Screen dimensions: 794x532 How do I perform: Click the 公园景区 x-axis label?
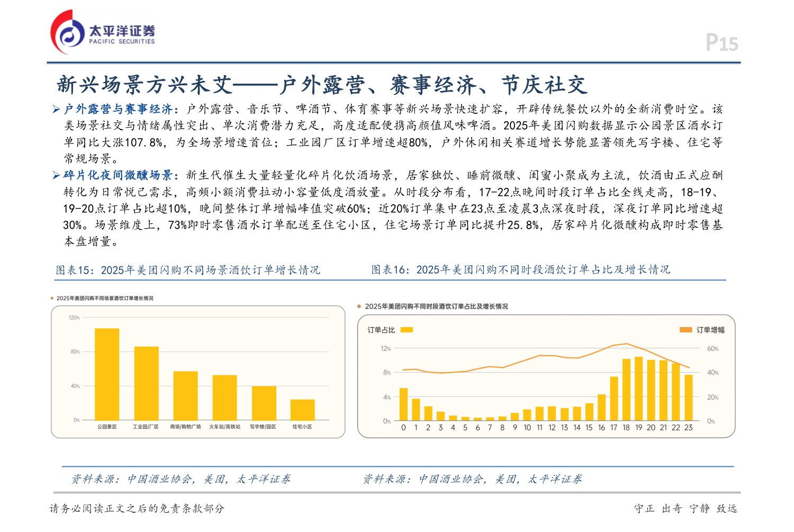click(x=107, y=427)
